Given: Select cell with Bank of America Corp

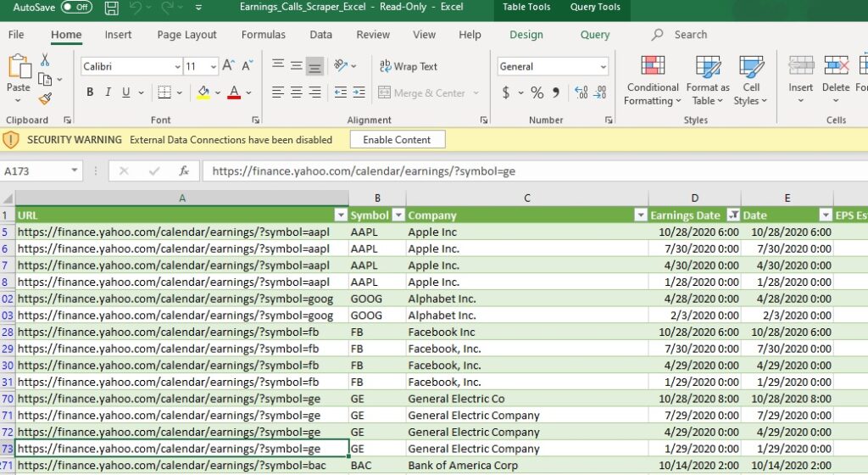Looking at the screenshot, I should coord(526,466).
